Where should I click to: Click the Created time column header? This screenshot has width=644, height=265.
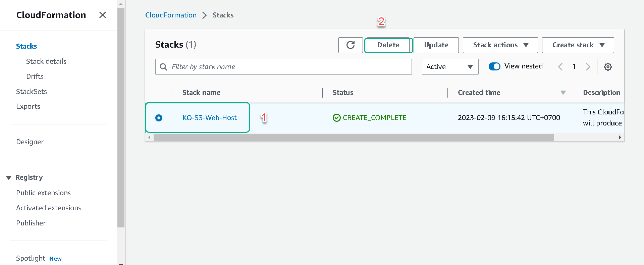479,93
